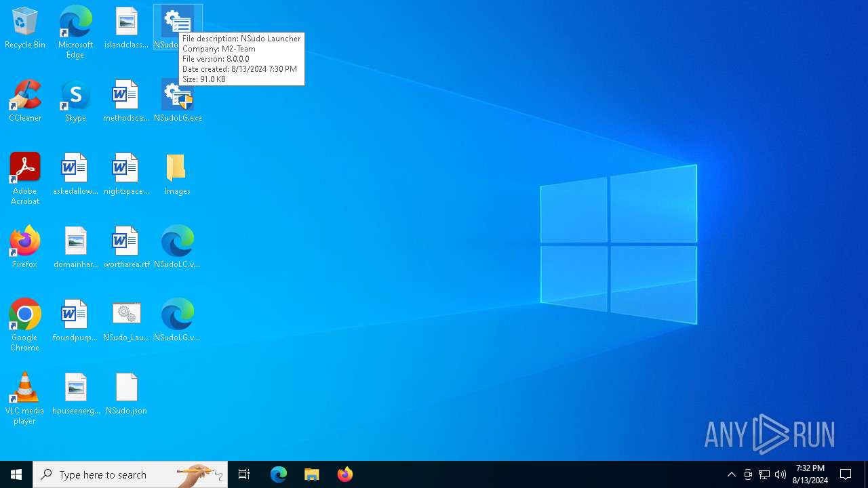The image size is (868, 488).
Task: Launch the Firefox desktop shortcut
Action: (25, 247)
